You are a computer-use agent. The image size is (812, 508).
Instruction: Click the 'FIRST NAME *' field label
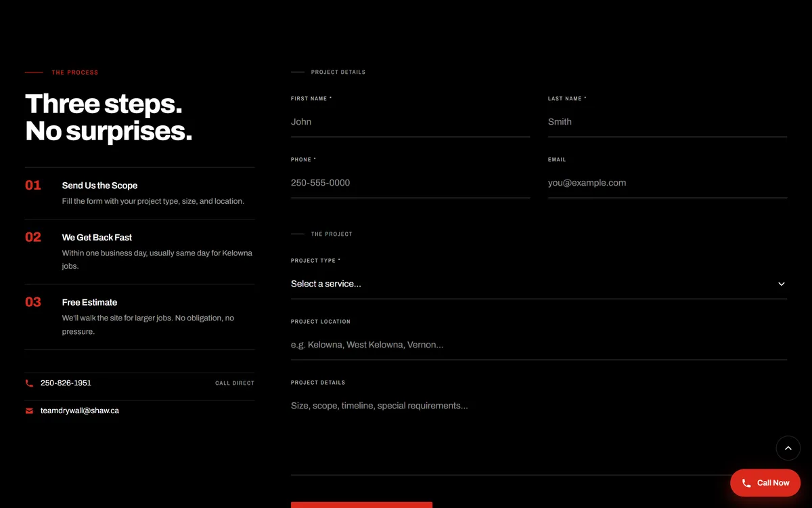(311, 99)
